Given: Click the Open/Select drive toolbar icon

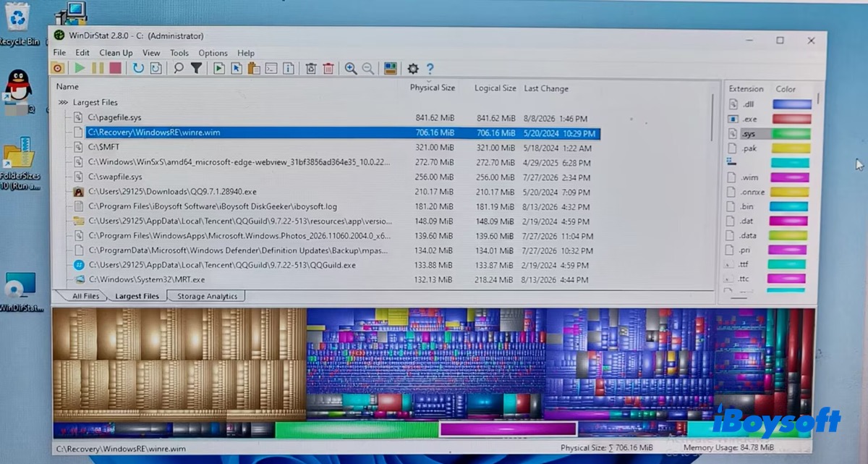Looking at the screenshot, I should pos(59,68).
